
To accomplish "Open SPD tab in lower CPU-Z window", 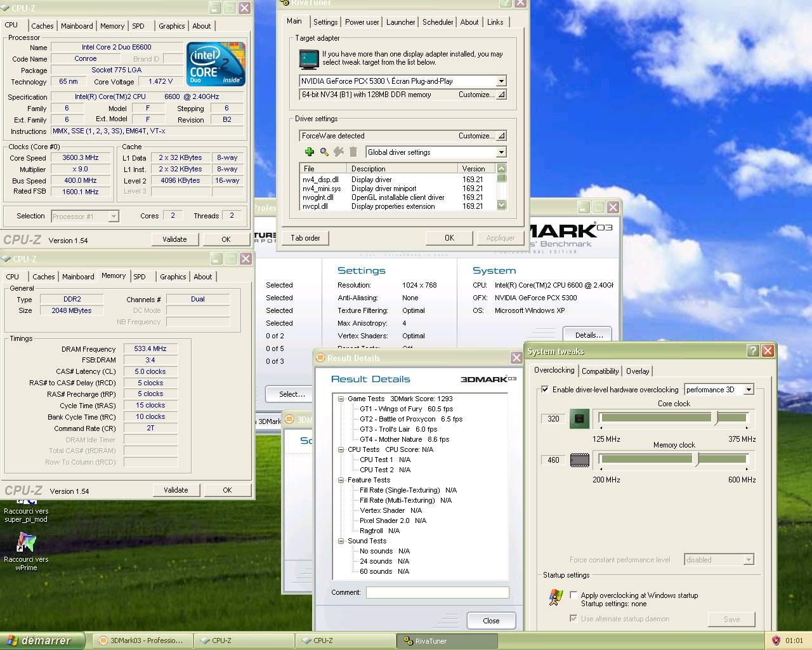I will (140, 277).
